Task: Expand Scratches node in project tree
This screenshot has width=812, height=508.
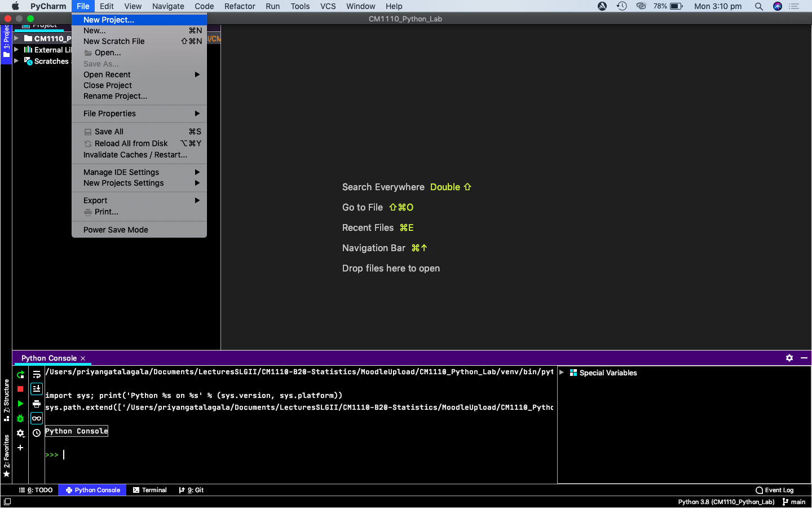Action: pyautogui.click(x=16, y=61)
